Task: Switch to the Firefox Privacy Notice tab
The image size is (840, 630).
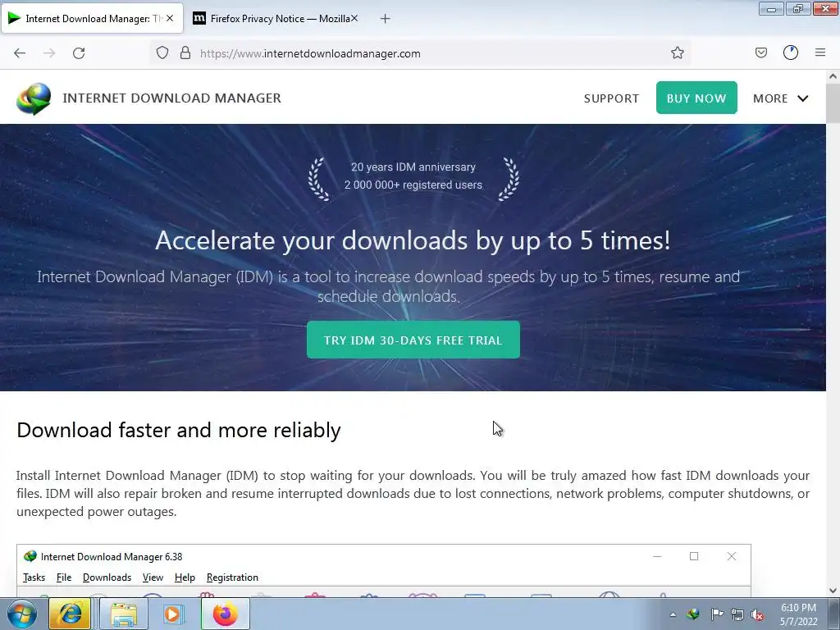Action: click(x=276, y=19)
